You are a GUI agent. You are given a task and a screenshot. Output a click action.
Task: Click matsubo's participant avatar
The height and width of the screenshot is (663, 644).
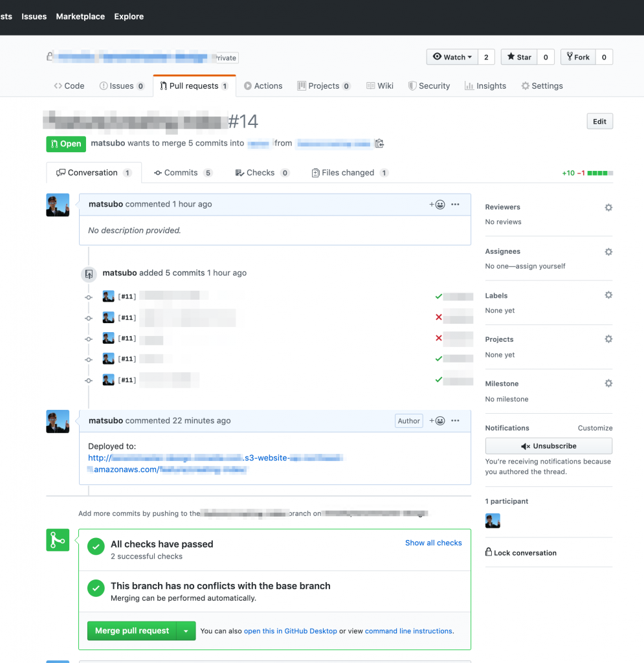click(493, 520)
